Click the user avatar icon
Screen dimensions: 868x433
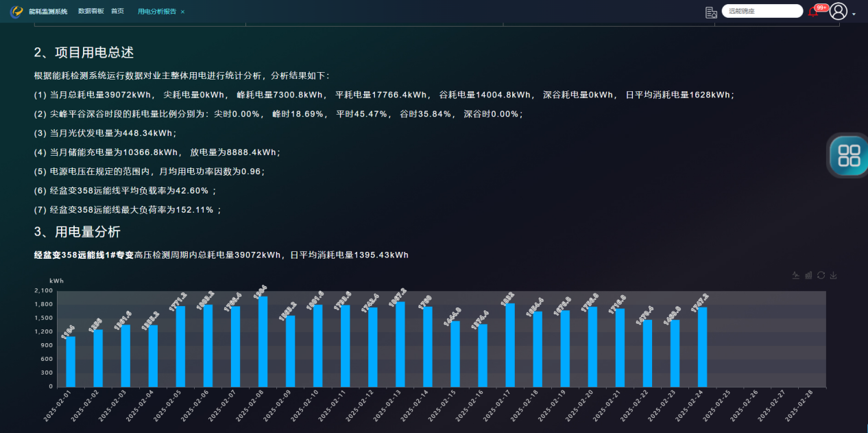(x=838, y=11)
